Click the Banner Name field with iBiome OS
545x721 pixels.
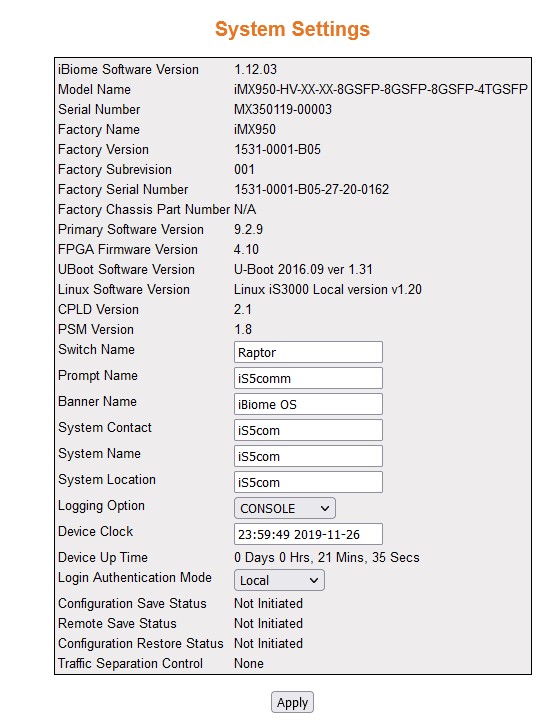(308, 404)
